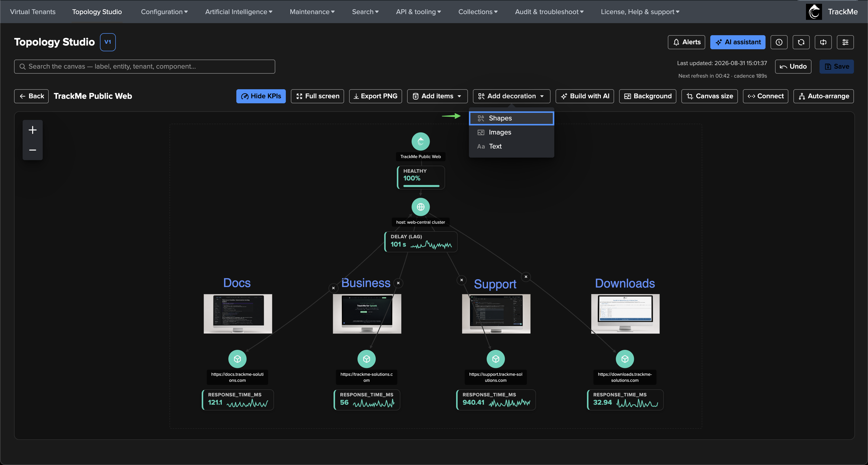Choose Shapes from decoration menu
The width and height of the screenshot is (868, 465).
point(512,118)
